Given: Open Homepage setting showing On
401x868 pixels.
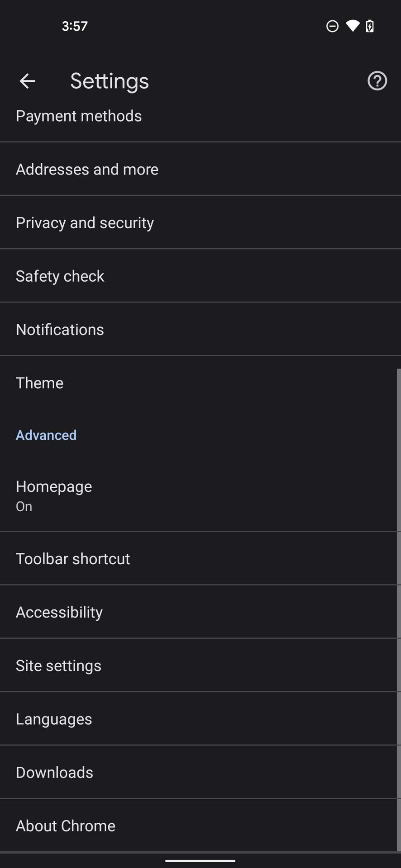Looking at the screenshot, I should pyautogui.click(x=54, y=495).
